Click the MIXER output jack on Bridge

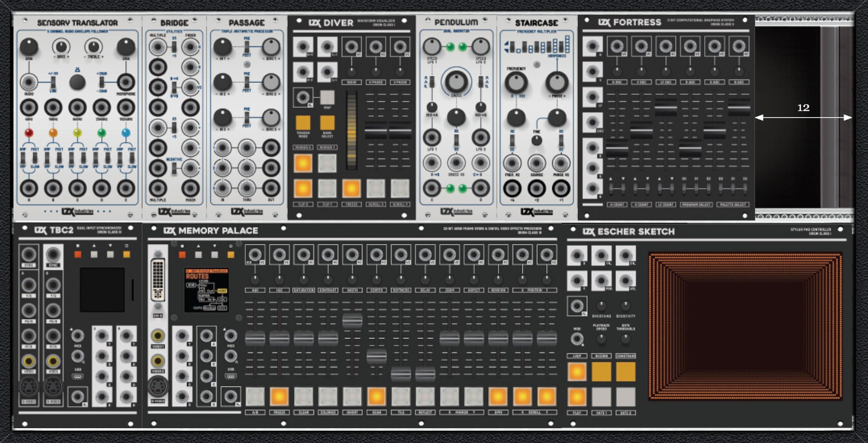[x=190, y=188]
